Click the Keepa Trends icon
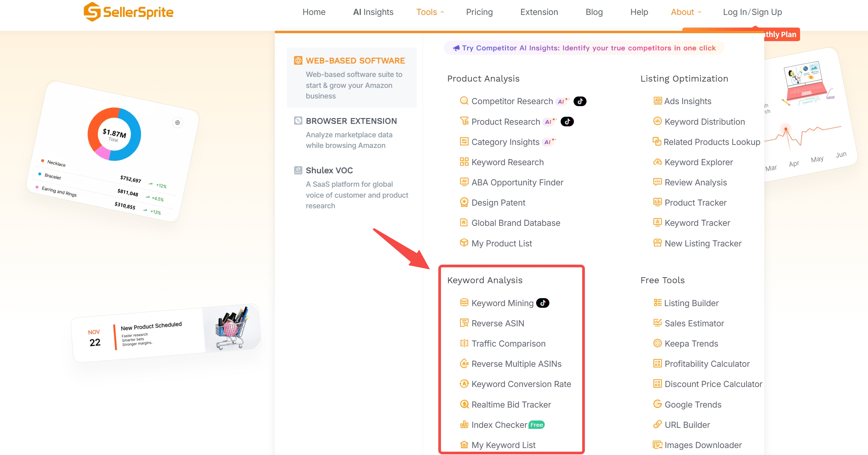Viewport: 868px width, 455px height. 657,343
